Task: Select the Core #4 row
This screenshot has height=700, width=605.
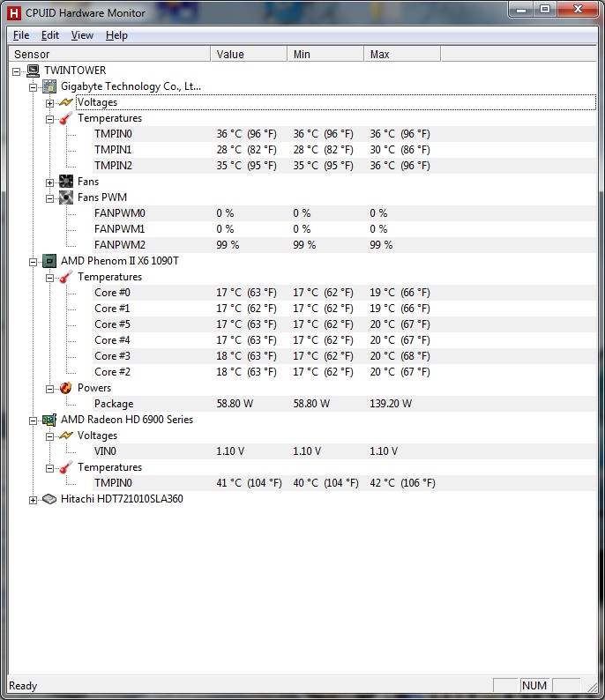Action: pyautogui.click(x=344, y=340)
